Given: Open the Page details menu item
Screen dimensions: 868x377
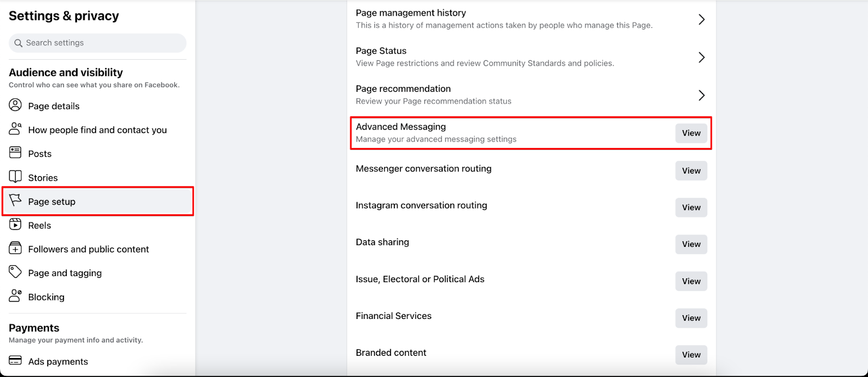Looking at the screenshot, I should point(98,106).
